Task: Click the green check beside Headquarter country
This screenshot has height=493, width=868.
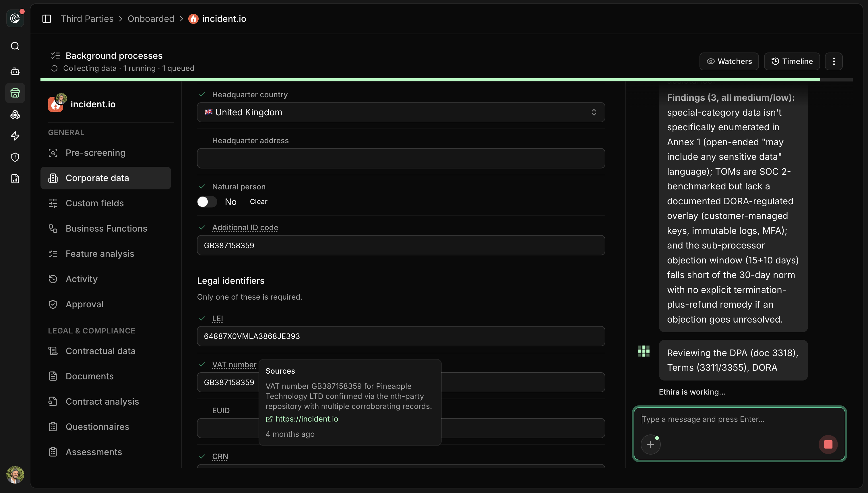Action: pyautogui.click(x=202, y=94)
